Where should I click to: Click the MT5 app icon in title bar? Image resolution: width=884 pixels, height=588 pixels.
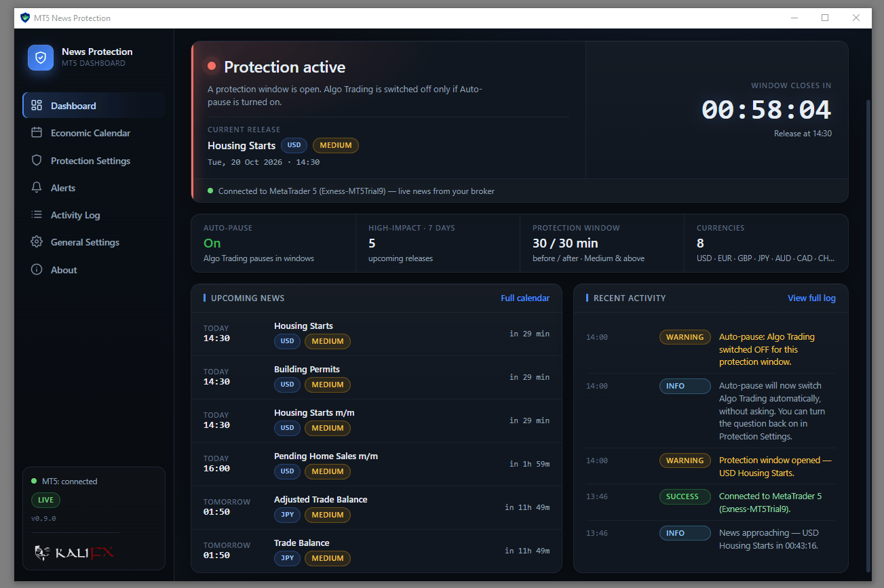(25, 18)
